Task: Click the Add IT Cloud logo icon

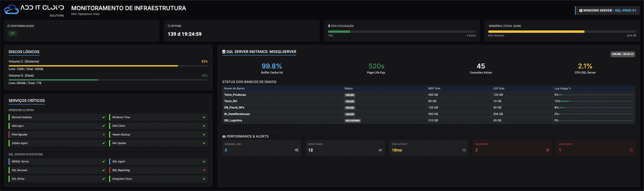Action: pyautogui.click(x=11, y=10)
